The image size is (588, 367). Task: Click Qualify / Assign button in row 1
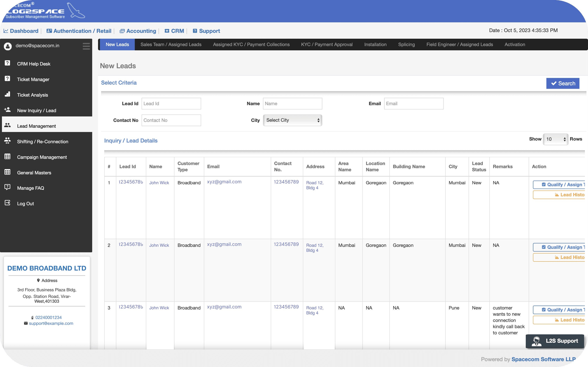pyautogui.click(x=559, y=184)
